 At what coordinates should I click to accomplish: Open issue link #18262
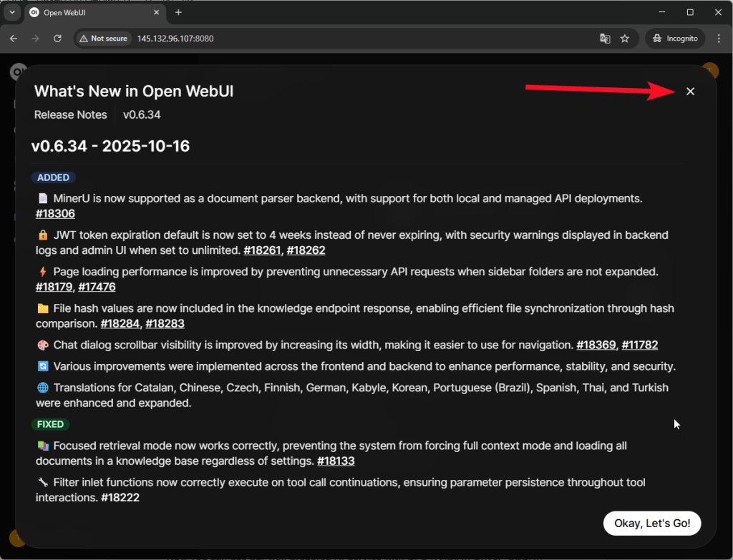coord(306,250)
